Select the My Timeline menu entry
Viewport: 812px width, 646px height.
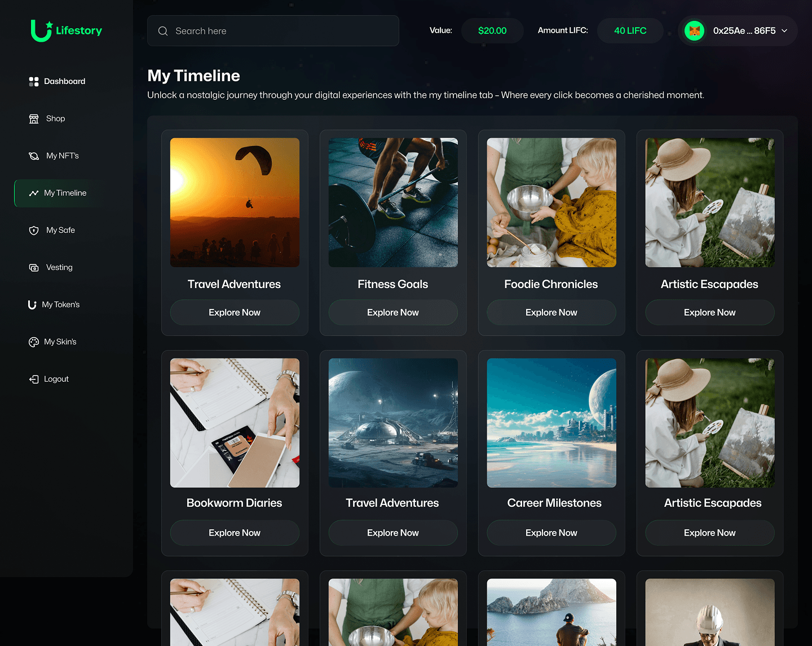pos(58,193)
